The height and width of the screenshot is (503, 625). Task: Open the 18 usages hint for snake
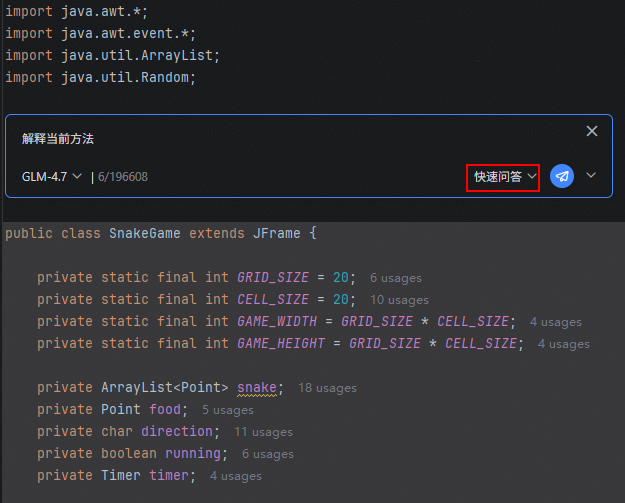click(x=326, y=388)
